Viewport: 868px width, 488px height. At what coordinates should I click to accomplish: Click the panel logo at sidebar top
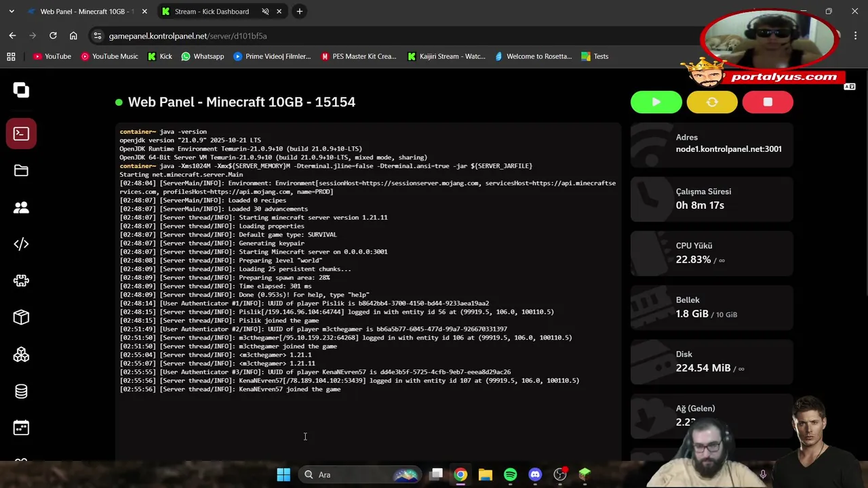(x=21, y=90)
